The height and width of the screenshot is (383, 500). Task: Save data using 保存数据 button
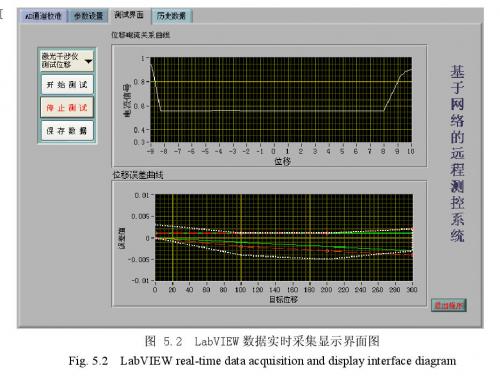(67, 130)
